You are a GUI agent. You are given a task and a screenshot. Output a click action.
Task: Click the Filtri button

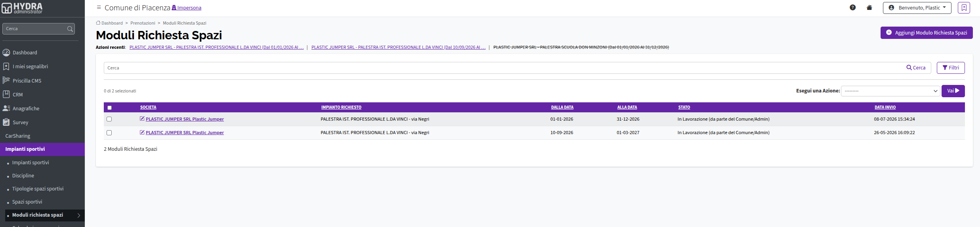click(951, 68)
